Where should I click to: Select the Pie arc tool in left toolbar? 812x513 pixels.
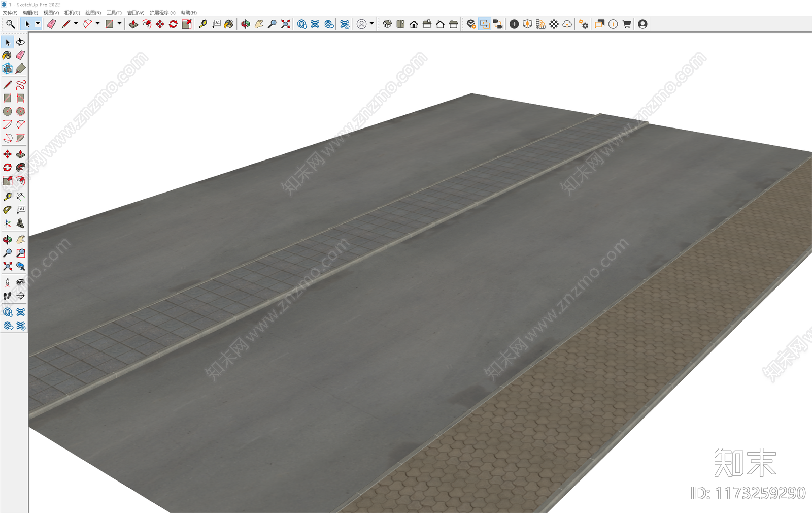click(21, 138)
